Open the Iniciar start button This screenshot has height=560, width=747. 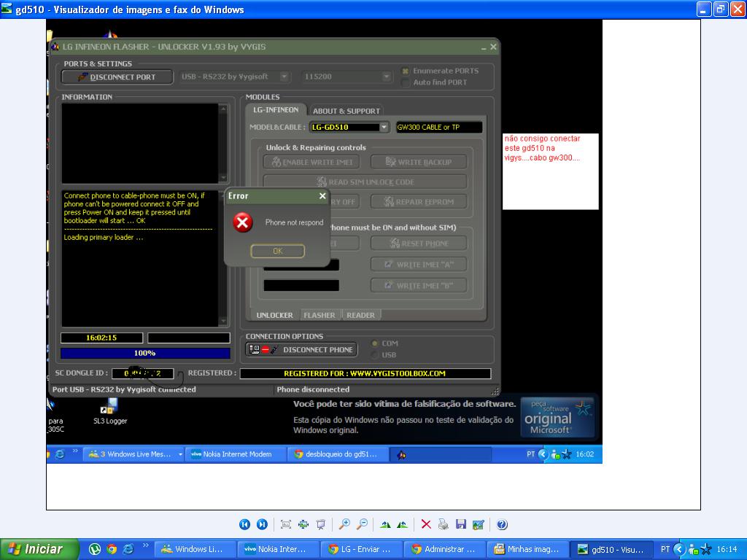pos(39,549)
